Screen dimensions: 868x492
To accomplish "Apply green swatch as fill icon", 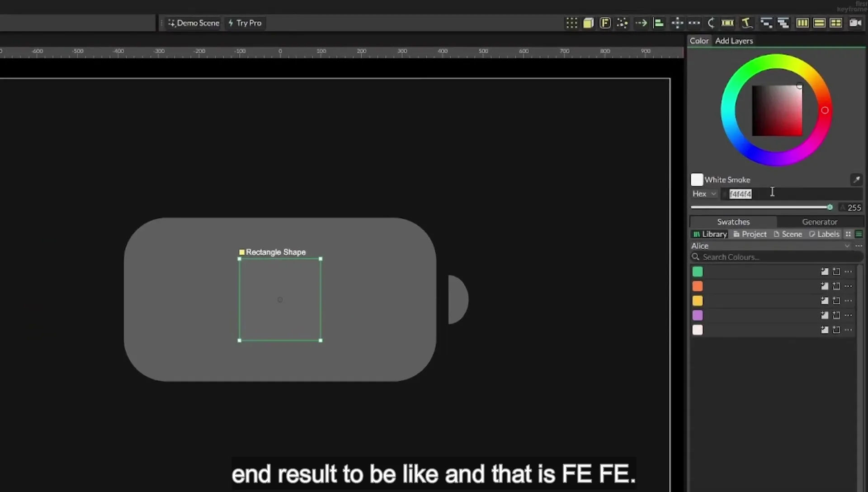I will (x=825, y=272).
